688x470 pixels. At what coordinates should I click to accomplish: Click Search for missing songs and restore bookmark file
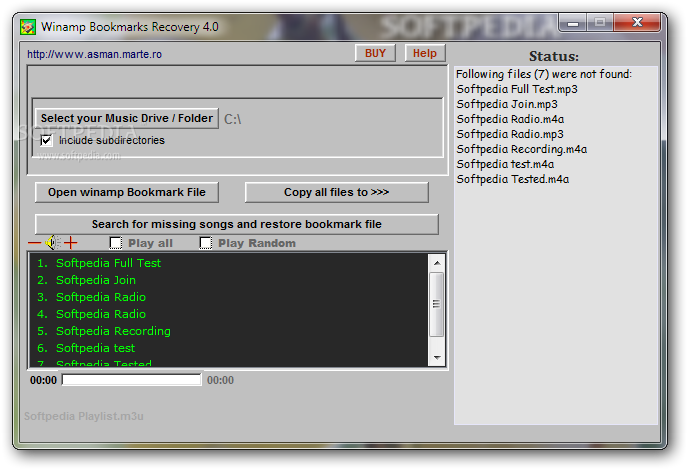236,224
